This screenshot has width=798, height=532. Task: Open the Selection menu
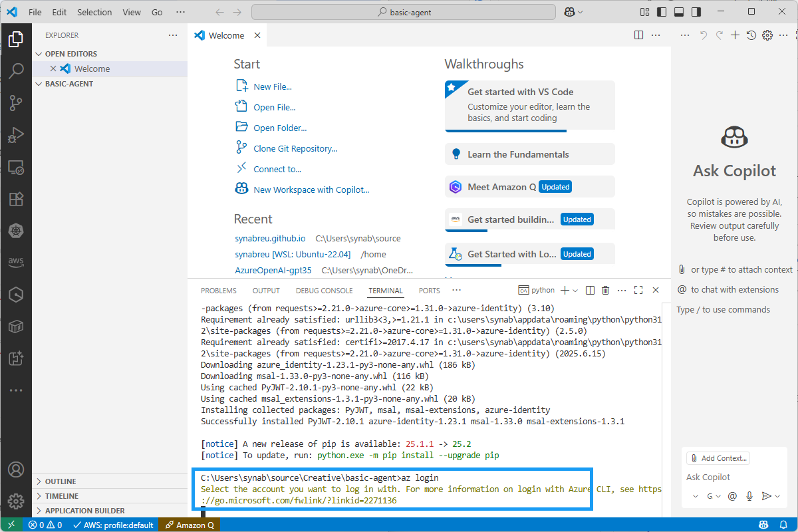94,12
